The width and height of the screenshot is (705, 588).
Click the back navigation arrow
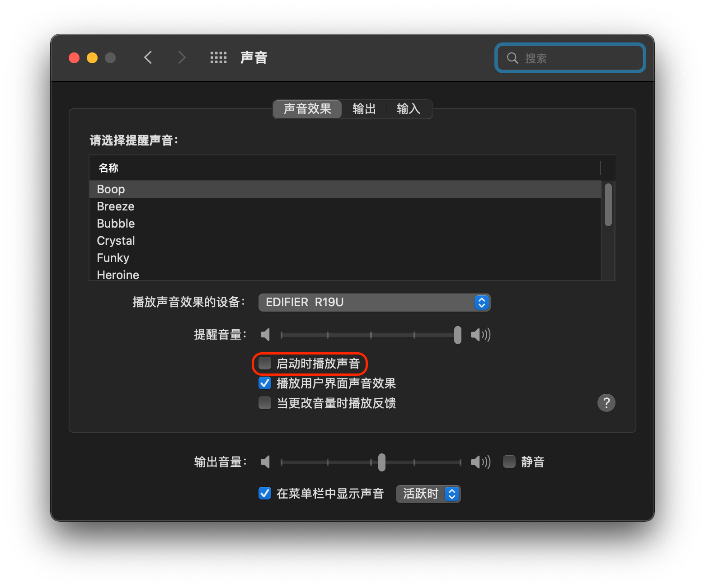click(148, 57)
